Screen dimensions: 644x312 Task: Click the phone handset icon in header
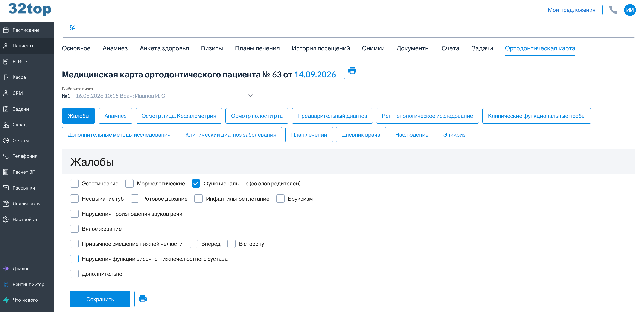click(613, 10)
